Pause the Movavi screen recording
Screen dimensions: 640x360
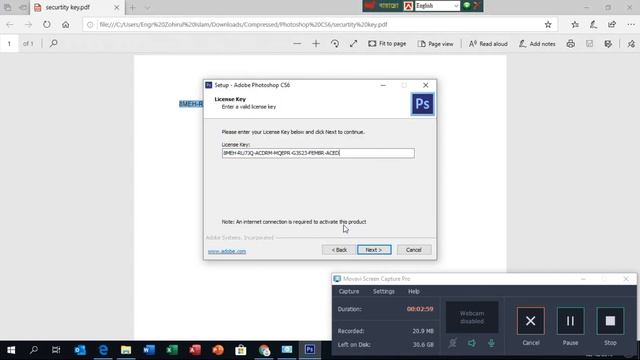pyautogui.click(x=570, y=321)
